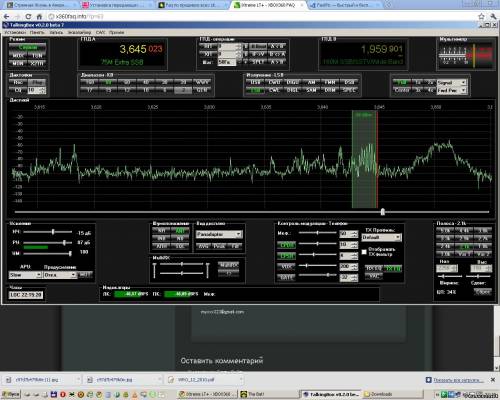Screen dimensions: 500x400
Task: Toggle the AVG display averaging button
Action: point(203,246)
